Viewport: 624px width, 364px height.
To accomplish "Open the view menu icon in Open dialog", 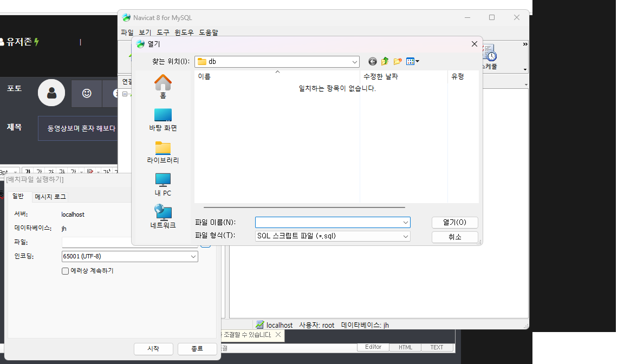I will coord(412,61).
